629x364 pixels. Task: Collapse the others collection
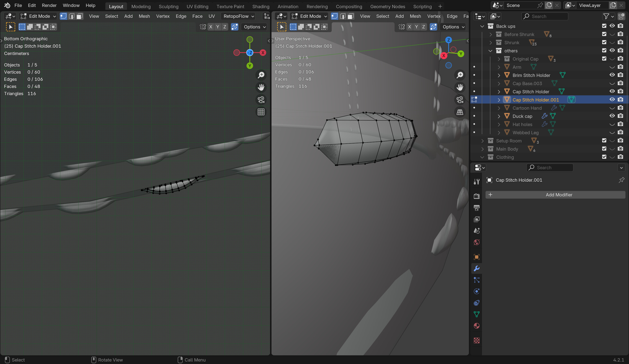pos(490,51)
